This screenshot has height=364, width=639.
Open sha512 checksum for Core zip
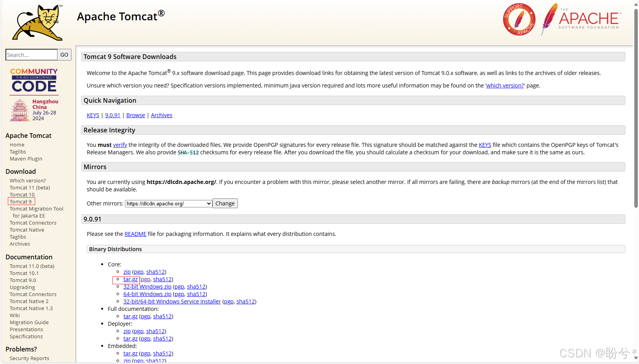[155, 272]
